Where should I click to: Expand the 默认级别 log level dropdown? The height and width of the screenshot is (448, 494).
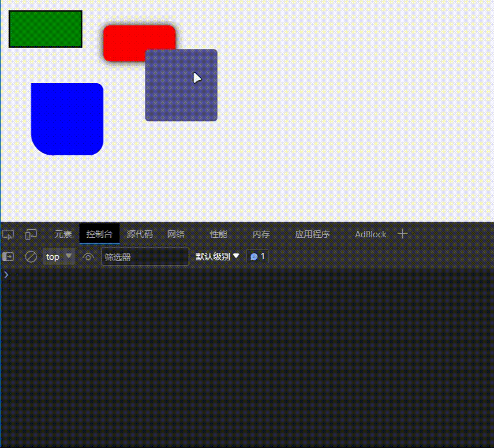218,257
